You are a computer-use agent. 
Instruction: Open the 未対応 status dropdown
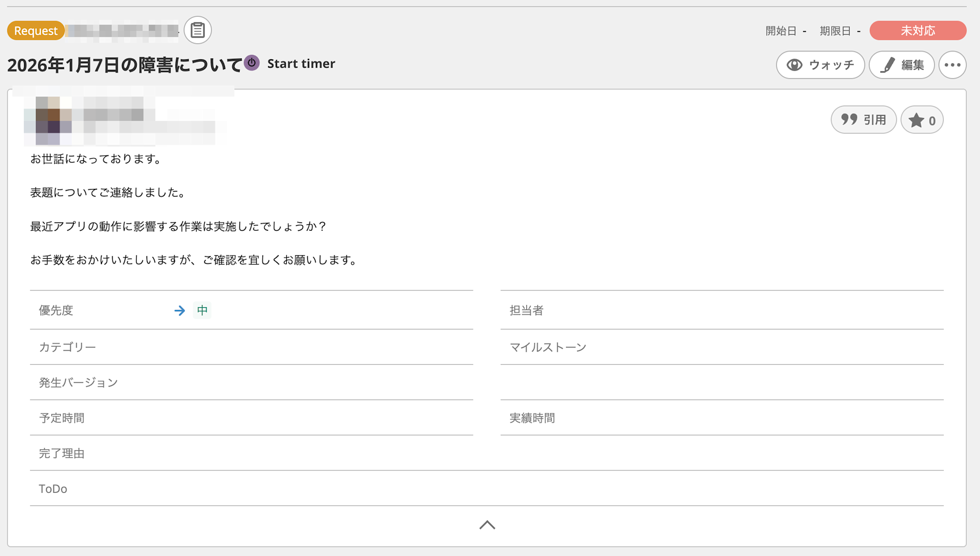[917, 30]
